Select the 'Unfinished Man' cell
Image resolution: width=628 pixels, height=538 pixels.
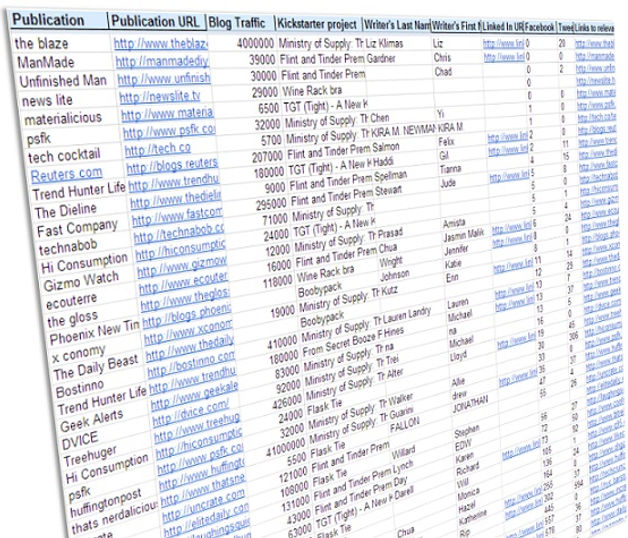63,81
